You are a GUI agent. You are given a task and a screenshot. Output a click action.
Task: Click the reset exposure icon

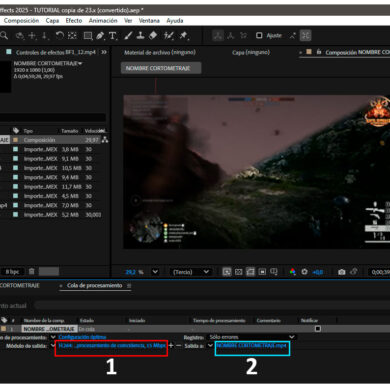[x=304, y=272]
